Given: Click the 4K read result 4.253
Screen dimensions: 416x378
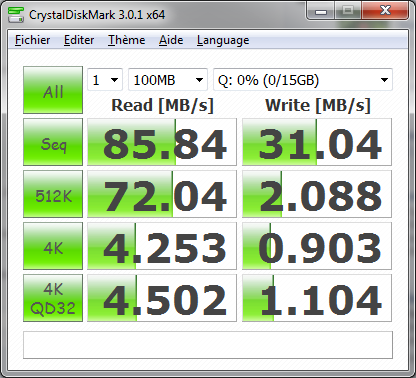Looking at the screenshot, I should click(x=162, y=246).
